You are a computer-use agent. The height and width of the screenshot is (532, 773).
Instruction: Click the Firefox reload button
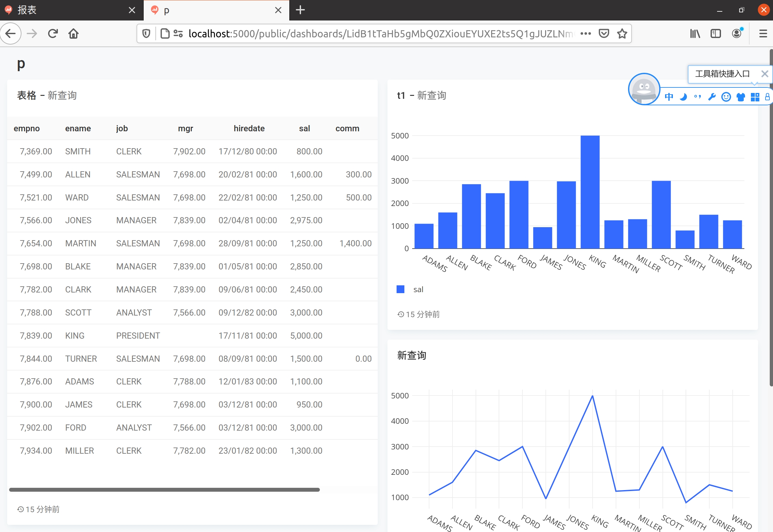click(x=53, y=33)
